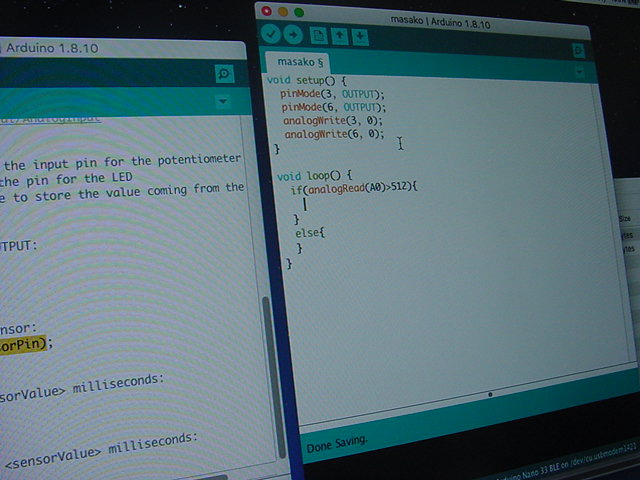Click Verify checkmark in masako window
640x480 pixels.
tap(271, 34)
